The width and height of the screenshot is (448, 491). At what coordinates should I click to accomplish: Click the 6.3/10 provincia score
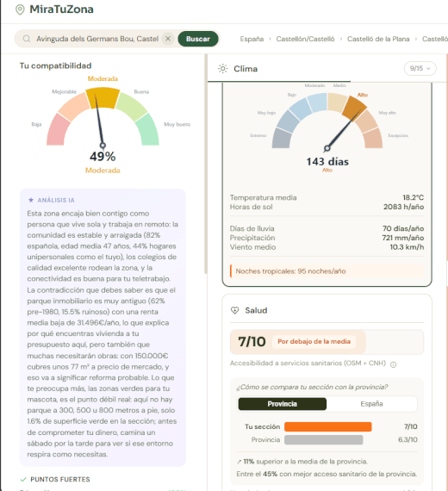[x=408, y=439]
